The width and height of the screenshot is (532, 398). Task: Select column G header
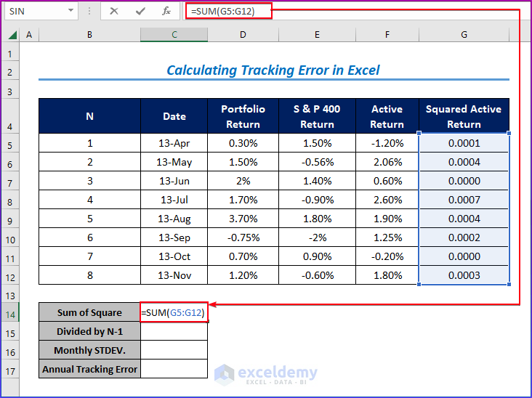tap(464, 35)
